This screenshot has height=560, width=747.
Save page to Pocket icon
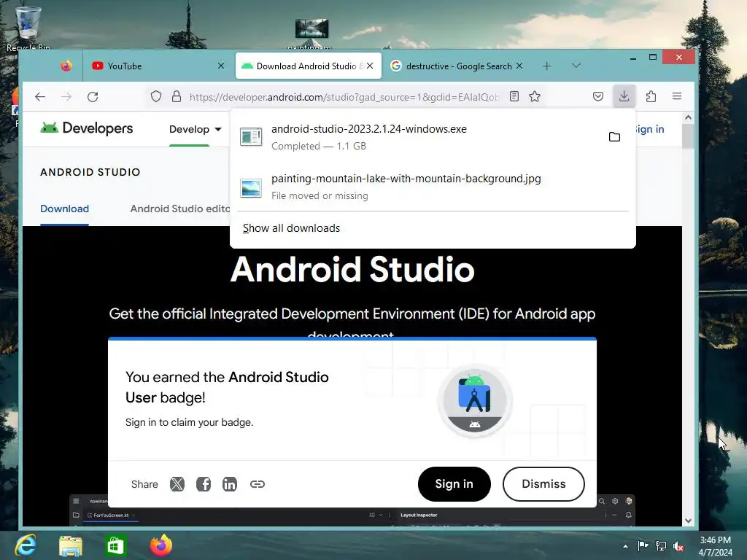pyautogui.click(x=598, y=97)
